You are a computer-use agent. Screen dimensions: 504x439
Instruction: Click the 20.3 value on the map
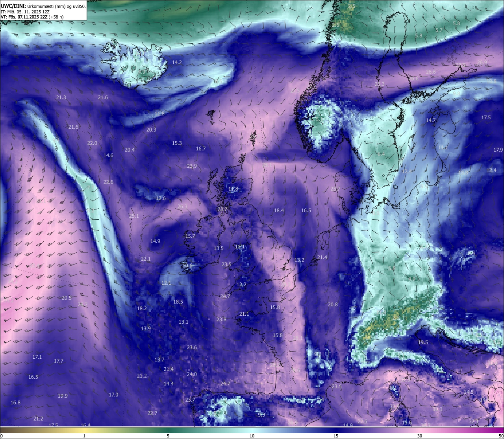point(151,130)
